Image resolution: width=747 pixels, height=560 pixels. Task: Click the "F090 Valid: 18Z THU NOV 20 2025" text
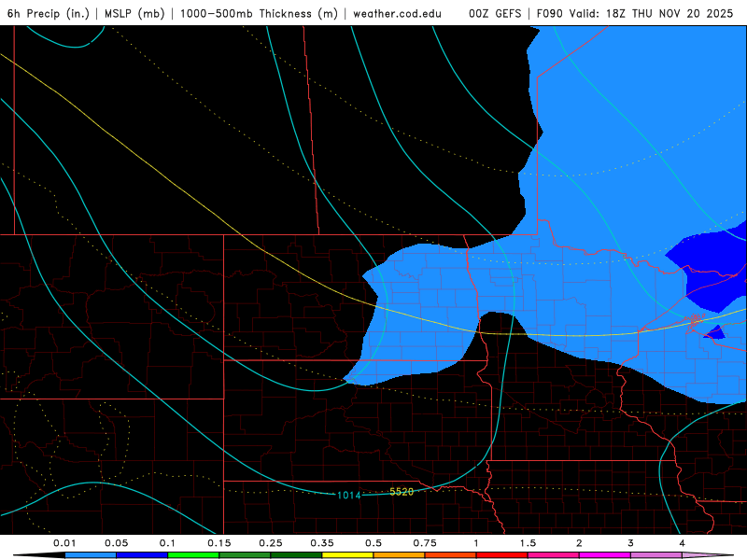pyautogui.click(x=635, y=13)
